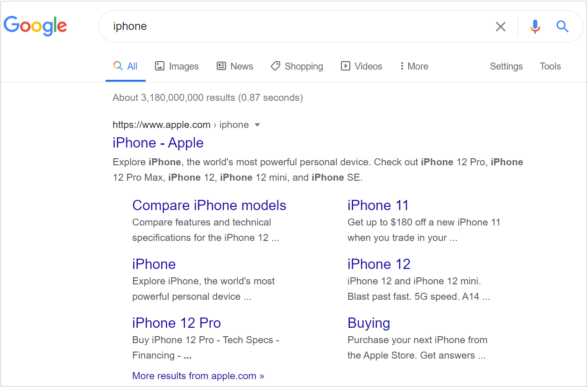Click text Purchase your next iPhone from

418,340
